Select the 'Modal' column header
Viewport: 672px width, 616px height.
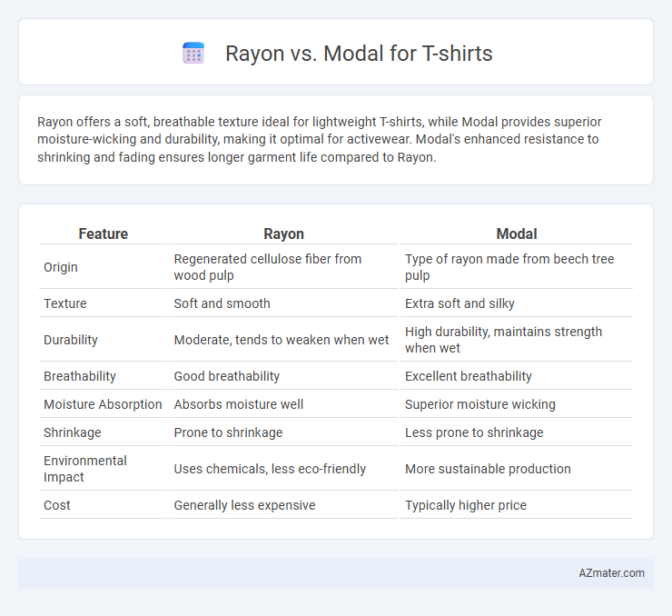(517, 233)
